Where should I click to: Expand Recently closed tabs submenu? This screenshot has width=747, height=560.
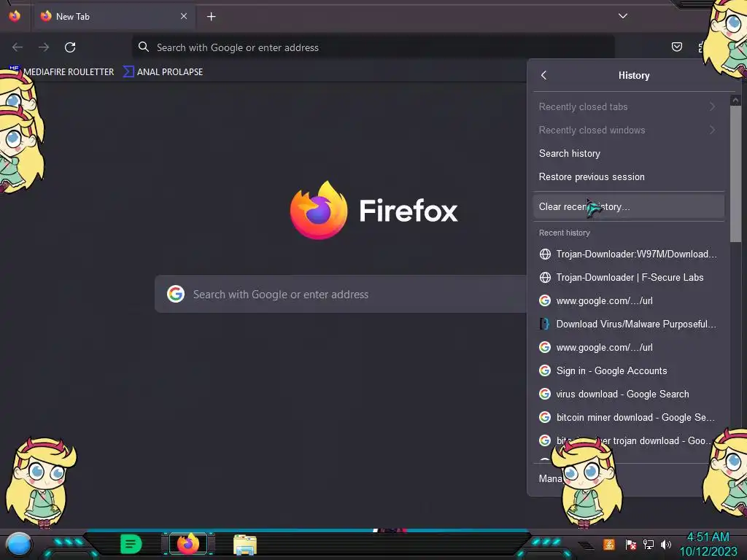click(628, 106)
